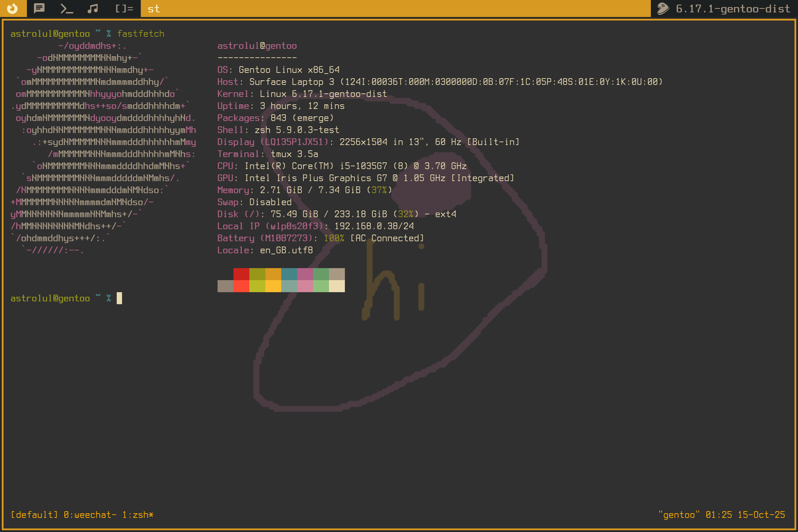798x532 pixels.
Task: Click the 6.17.1-gentoo-dist kernel status text
Action: (733, 8)
